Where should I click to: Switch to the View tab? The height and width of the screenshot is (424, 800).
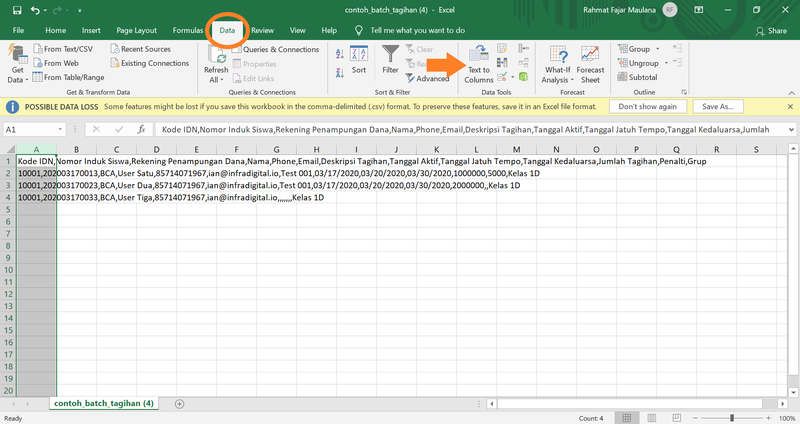297,31
